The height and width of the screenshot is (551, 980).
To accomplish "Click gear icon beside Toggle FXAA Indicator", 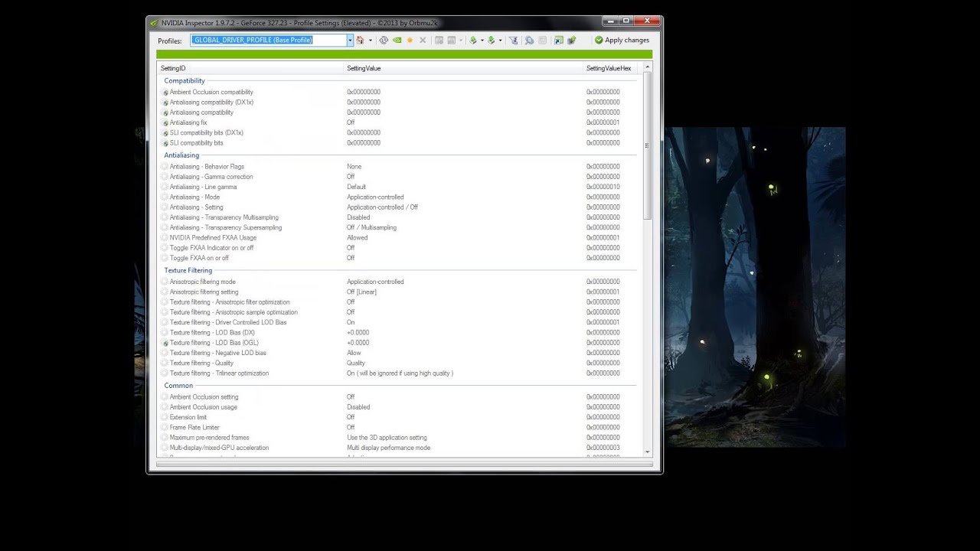I will point(165,248).
